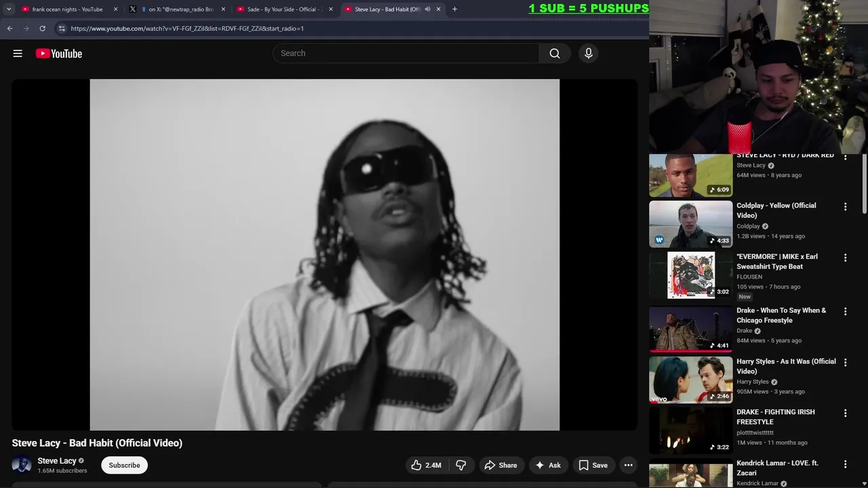
Task: Open Harry Styles - As It Was title
Action: pyautogui.click(x=787, y=367)
